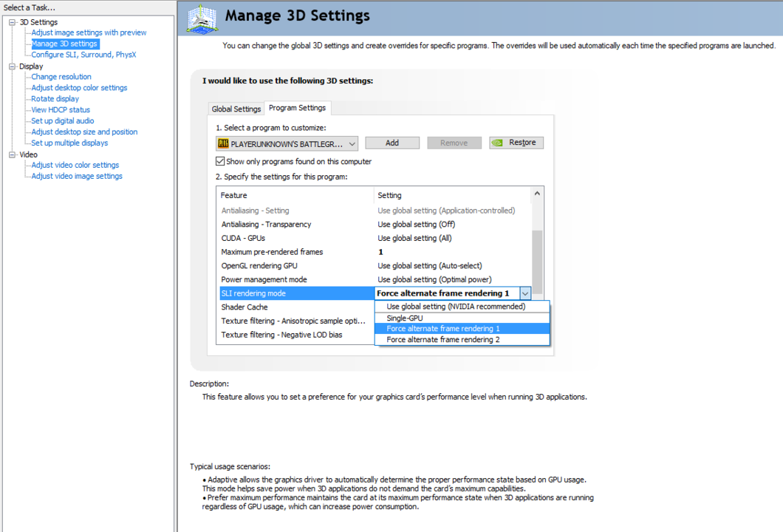
Task: Open Set up digital audio
Action: (63, 120)
